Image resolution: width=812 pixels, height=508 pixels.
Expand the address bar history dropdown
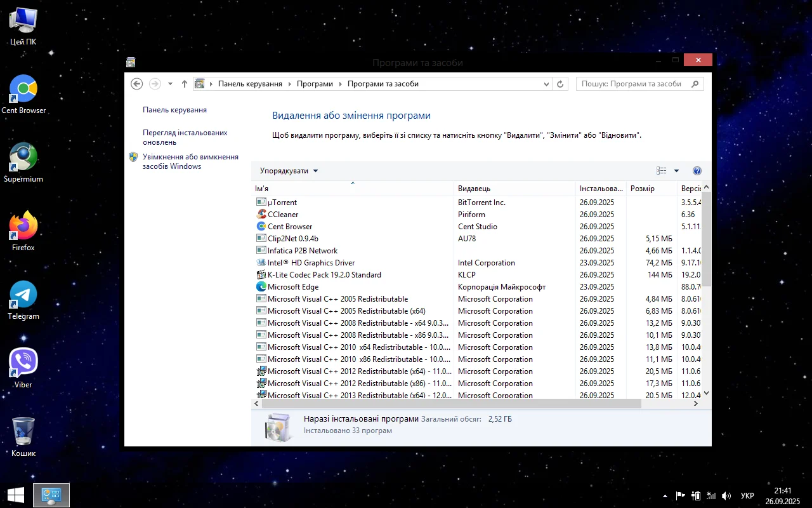click(x=547, y=84)
